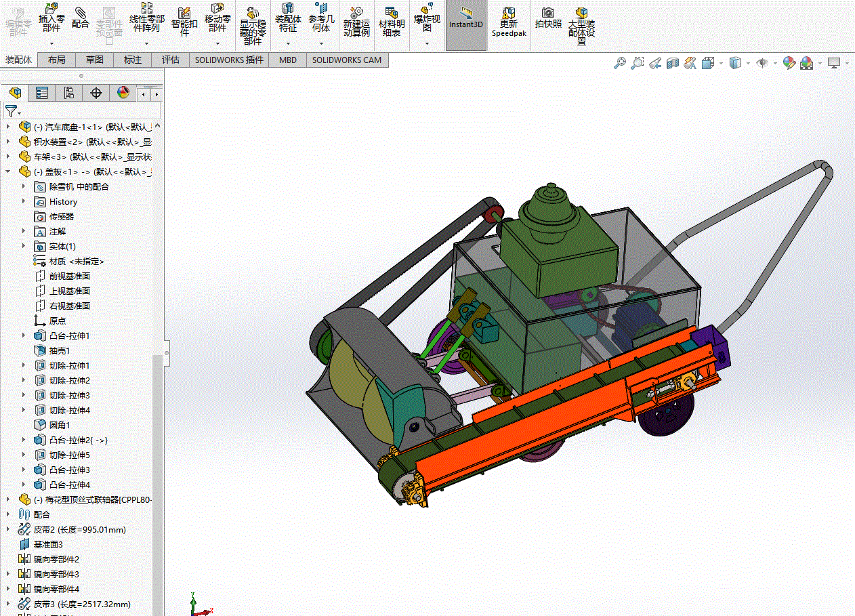The width and height of the screenshot is (855, 616).
Task: Click the 大型装配体设置 button
Action: click(x=581, y=24)
